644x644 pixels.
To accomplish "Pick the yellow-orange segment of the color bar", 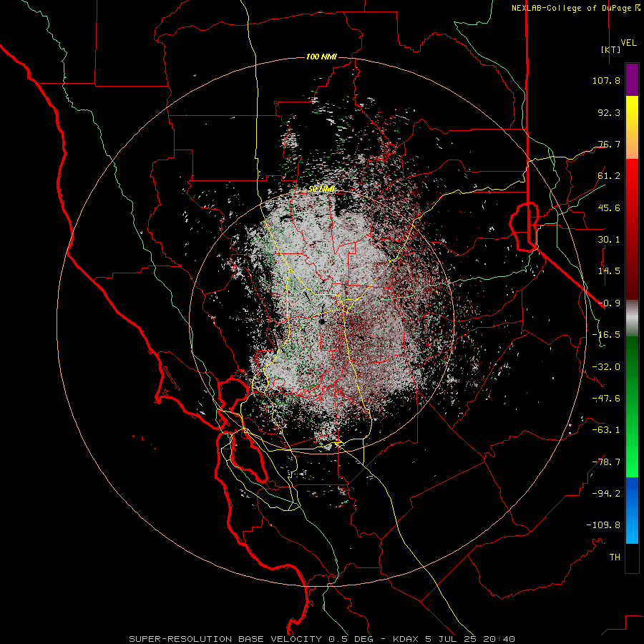I will 632,127.
